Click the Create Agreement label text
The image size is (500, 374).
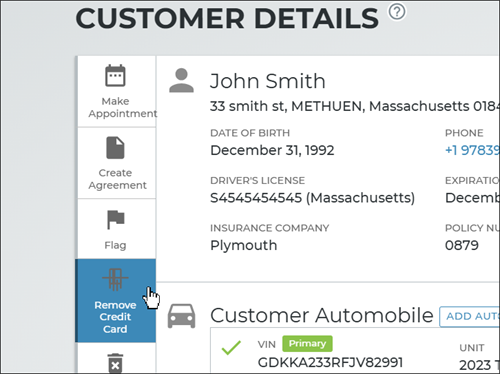coord(117,179)
